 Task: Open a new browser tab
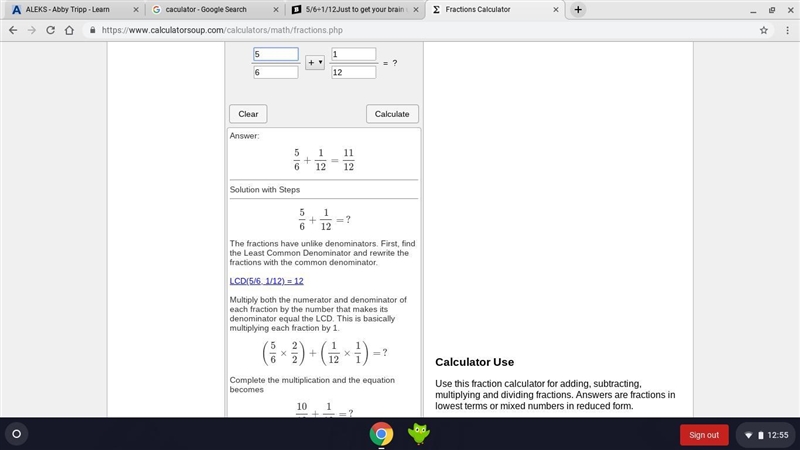[x=578, y=10]
